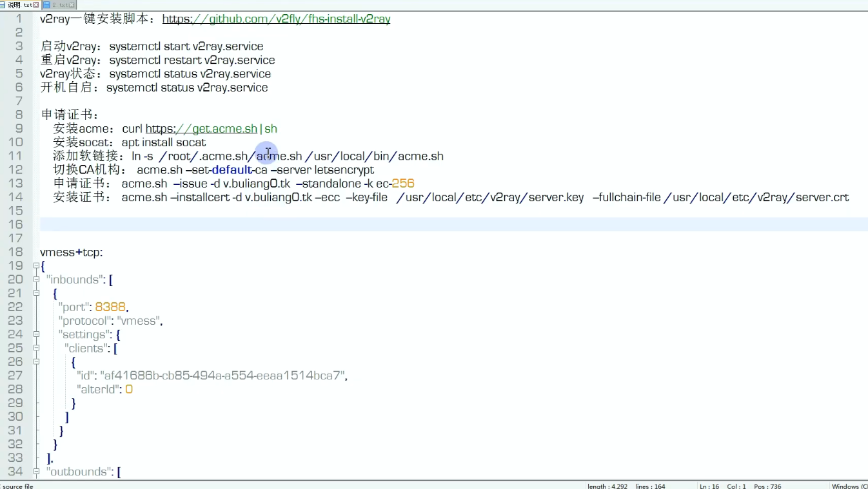
Task: Click "/usr/local/bin/acme.sh" on line 11
Action: pyautogui.click(x=375, y=156)
